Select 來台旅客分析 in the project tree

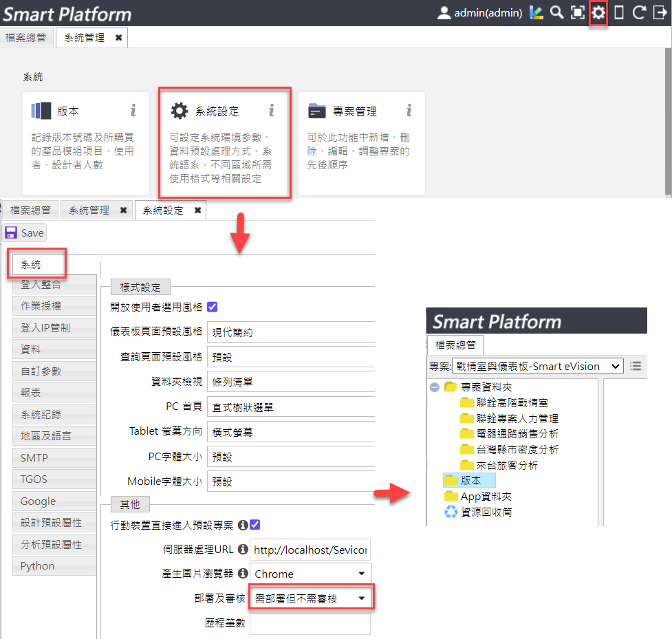507,465
